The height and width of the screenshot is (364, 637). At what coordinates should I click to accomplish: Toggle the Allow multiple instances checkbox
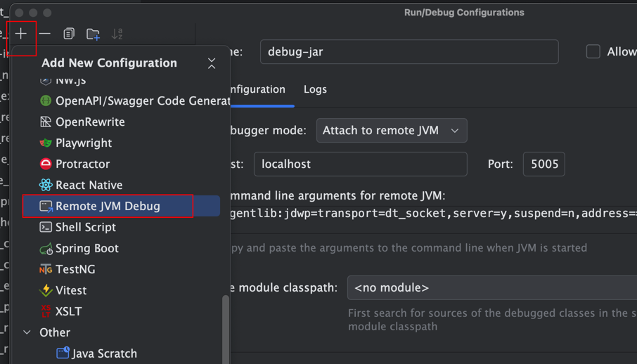(593, 51)
